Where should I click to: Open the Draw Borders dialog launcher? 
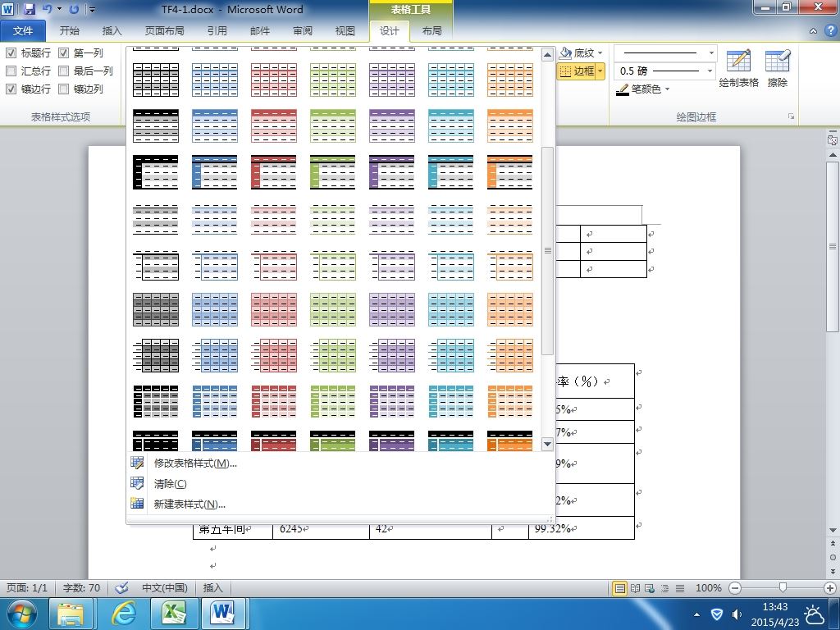[x=791, y=116]
